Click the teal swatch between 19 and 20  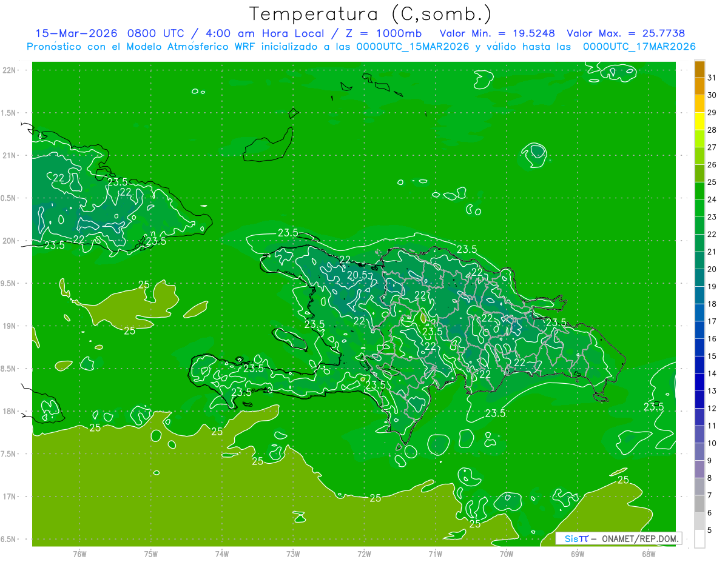(x=699, y=278)
